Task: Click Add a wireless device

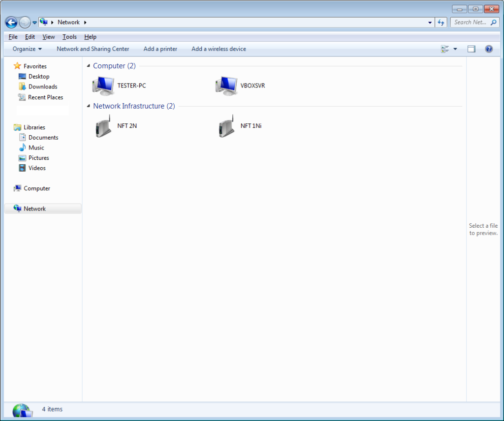Action: 219,49
